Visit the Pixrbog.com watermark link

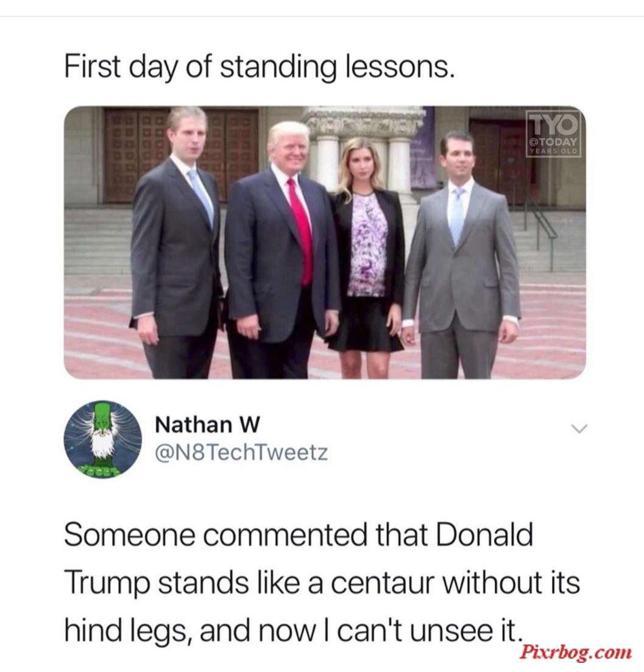click(576, 653)
